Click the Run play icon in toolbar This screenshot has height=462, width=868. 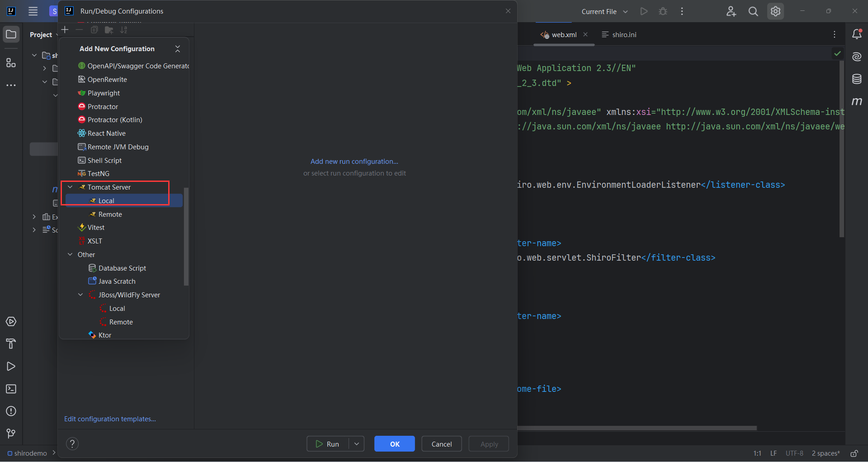click(644, 11)
